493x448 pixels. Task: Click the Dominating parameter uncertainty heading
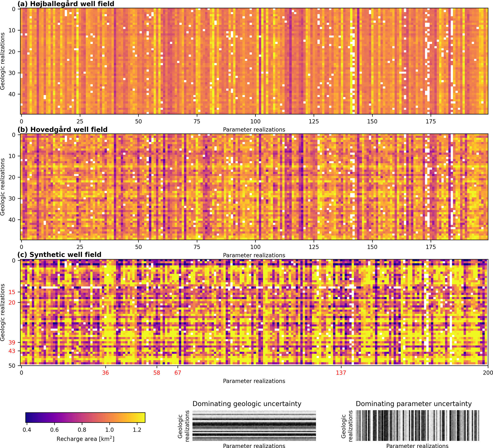(414, 404)
